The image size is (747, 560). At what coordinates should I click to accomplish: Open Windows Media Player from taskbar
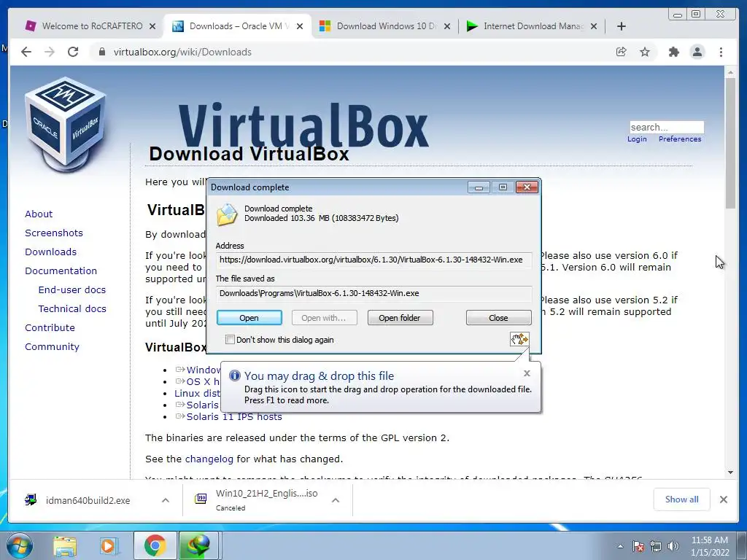108,546
